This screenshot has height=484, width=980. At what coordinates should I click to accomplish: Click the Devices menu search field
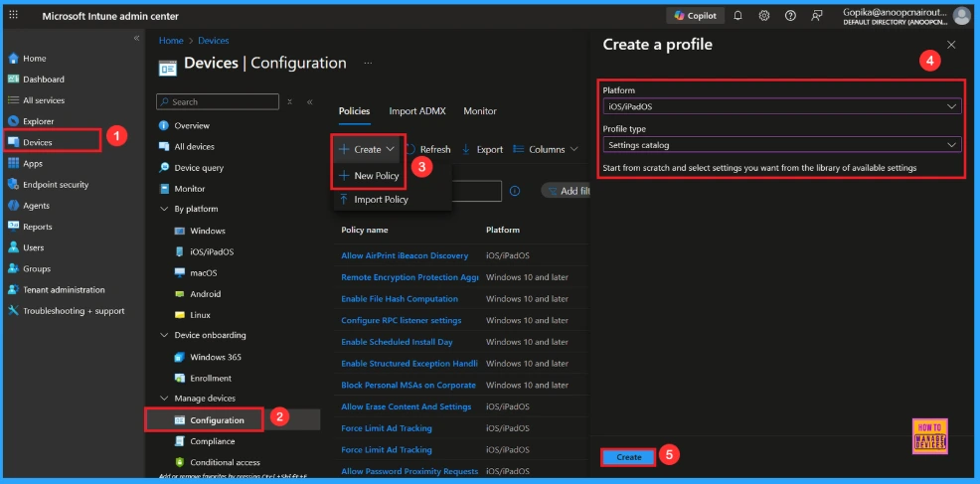click(219, 101)
